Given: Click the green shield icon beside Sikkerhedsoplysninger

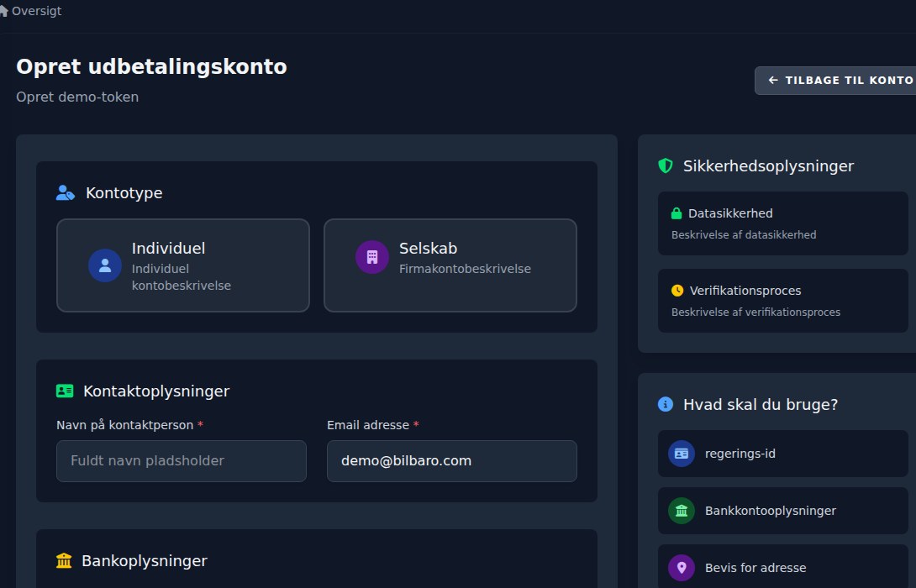Looking at the screenshot, I should pos(666,165).
